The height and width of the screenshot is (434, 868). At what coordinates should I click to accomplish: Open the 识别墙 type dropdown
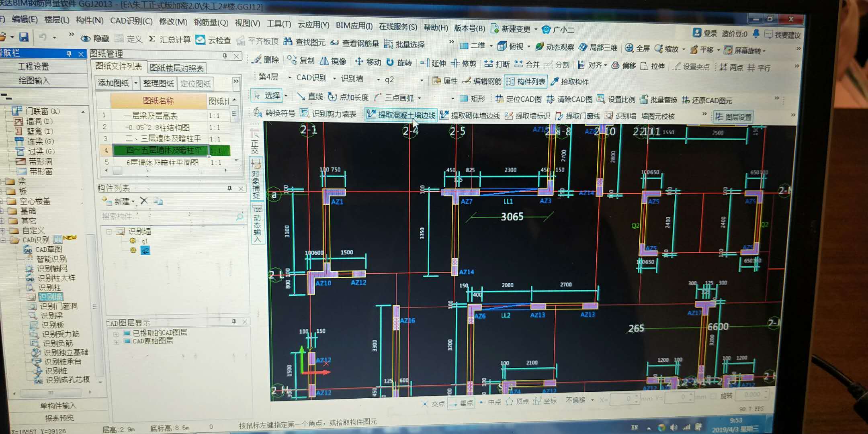tap(378, 80)
